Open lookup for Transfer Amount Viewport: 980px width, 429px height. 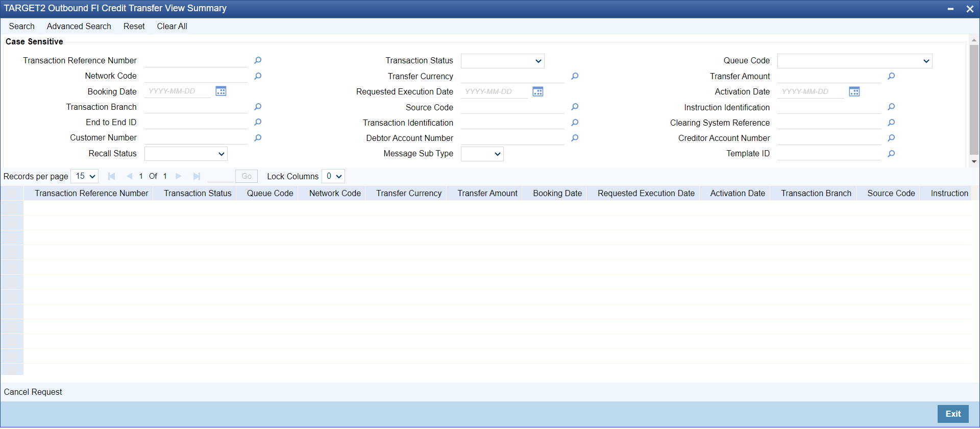click(891, 76)
